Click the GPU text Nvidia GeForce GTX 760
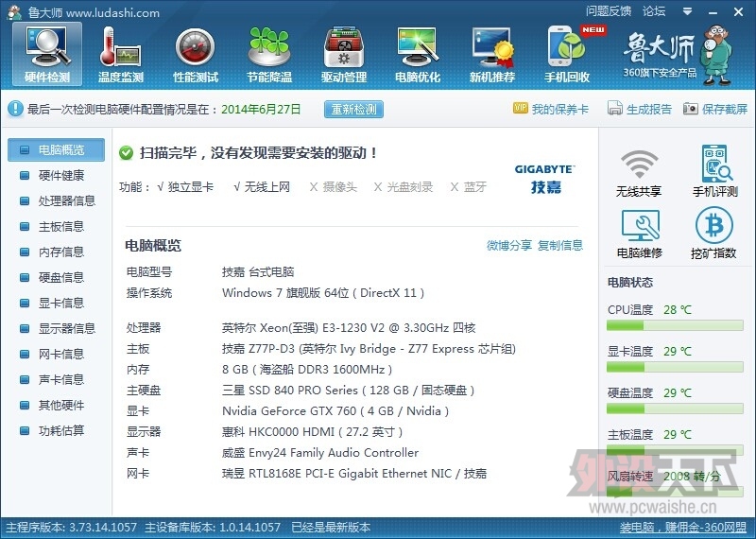 (335, 411)
